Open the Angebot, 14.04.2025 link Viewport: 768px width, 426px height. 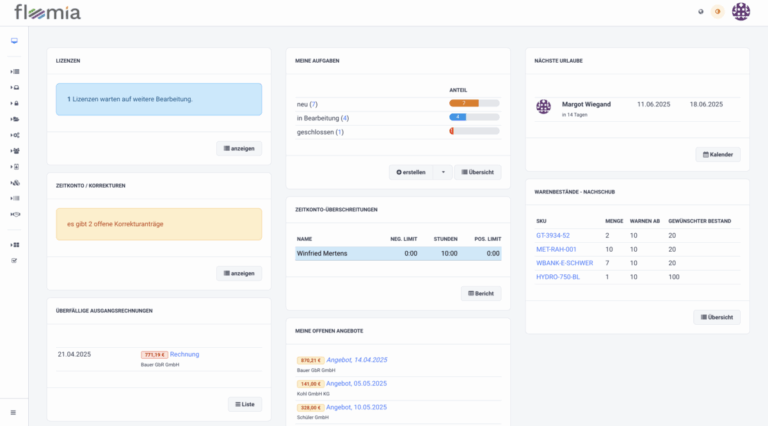point(356,359)
